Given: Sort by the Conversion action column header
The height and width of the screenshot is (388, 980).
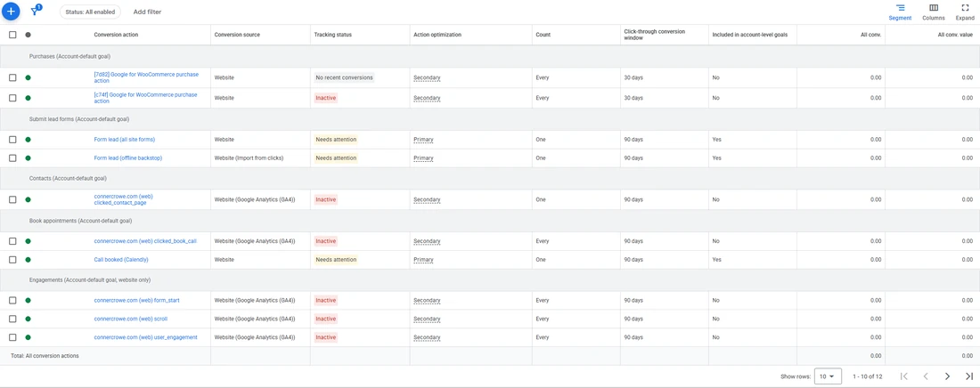Looking at the screenshot, I should coord(116,35).
